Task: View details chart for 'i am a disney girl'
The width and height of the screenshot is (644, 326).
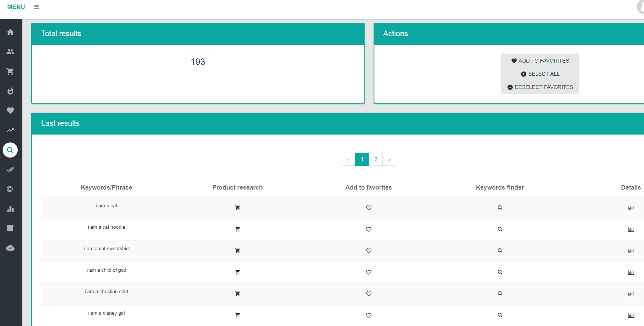Action: point(631,315)
